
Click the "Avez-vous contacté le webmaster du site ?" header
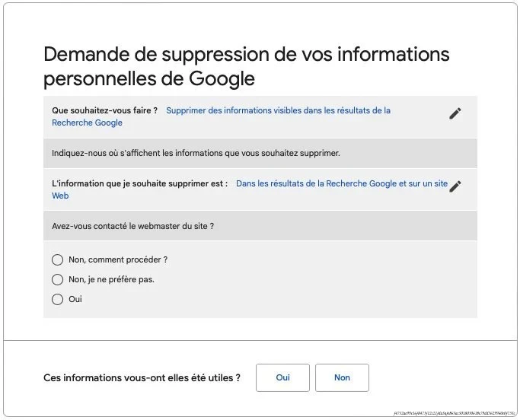point(132,226)
